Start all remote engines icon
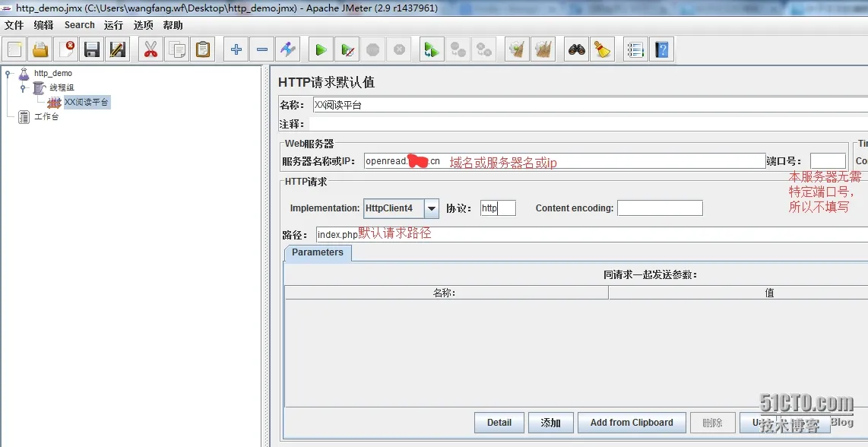This screenshot has height=447, width=868. tap(432, 50)
